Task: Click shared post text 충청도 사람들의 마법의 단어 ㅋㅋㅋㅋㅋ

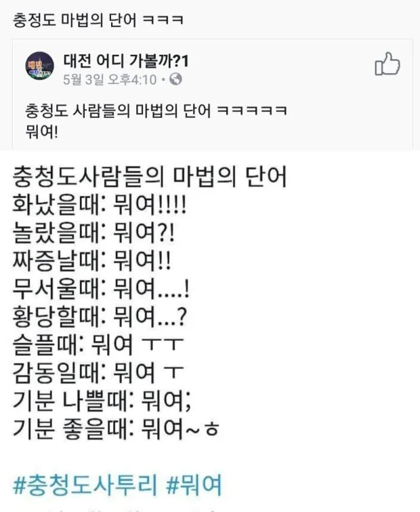Action: [156, 111]
